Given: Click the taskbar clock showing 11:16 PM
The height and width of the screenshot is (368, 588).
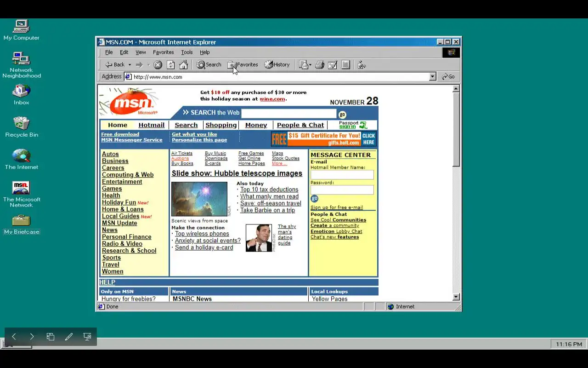Looking at the screenshot, I should pos(569,344).
